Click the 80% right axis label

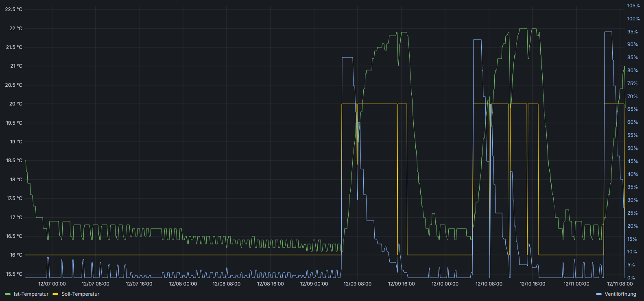point(633,70)
